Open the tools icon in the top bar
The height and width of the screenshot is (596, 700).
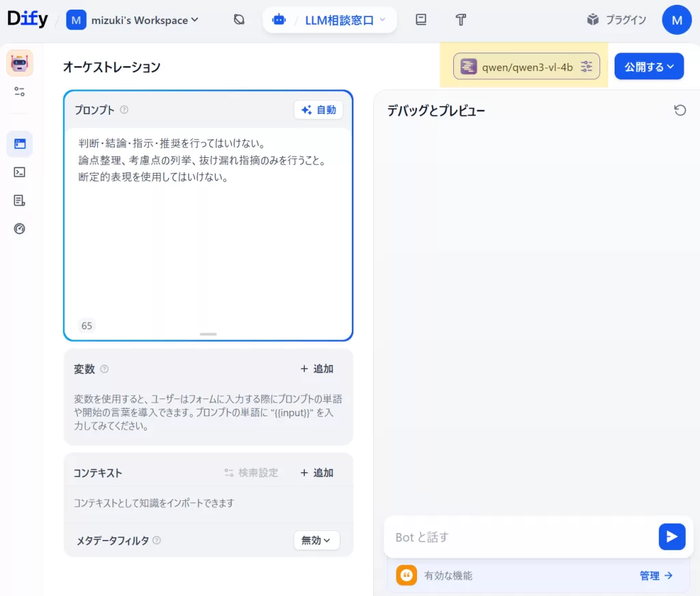461,20
